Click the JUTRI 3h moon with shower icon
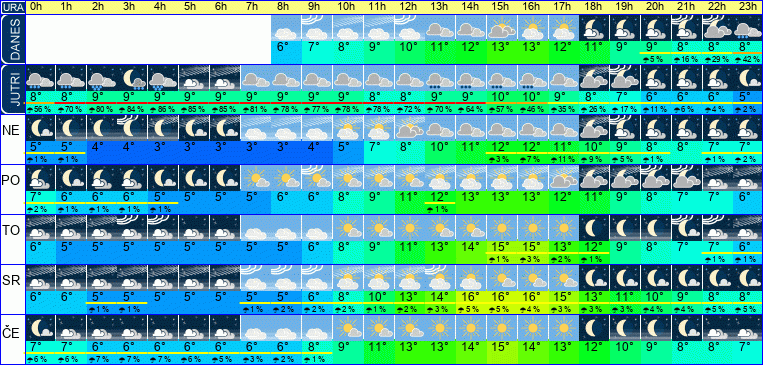Image resolution: width=763 pixels, height=365 pixels. click(x=132, y=78)
